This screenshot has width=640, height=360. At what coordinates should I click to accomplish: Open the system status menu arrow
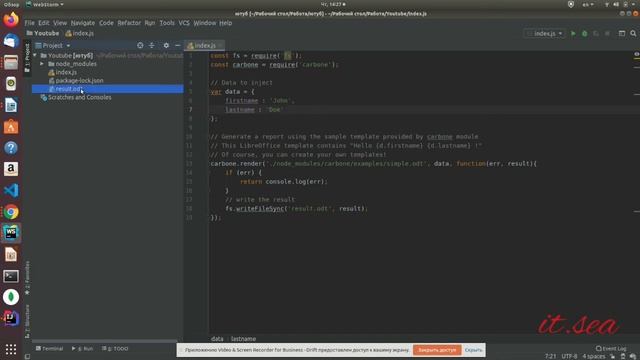coord(632,4)
